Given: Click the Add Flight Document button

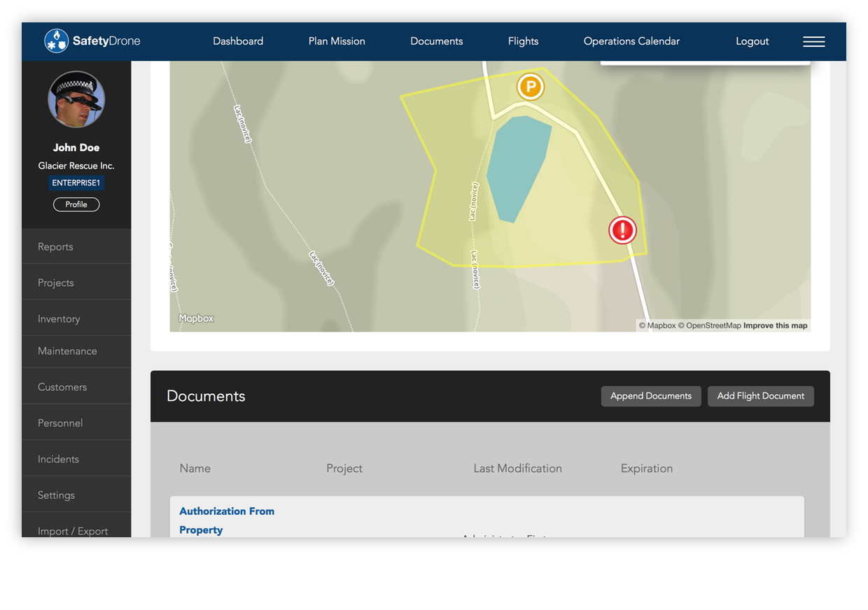Looking at the screenshot, I should pyautogui.click(x=760, y=396).
